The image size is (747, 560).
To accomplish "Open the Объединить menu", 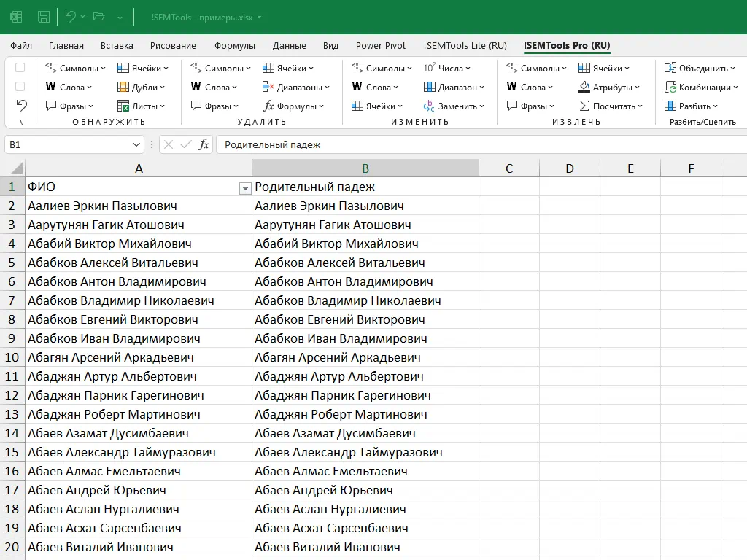I will tap(700, 68).
